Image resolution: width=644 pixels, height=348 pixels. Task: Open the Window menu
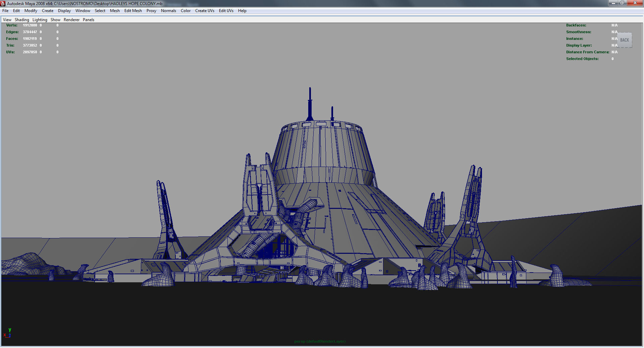[83, 11]
